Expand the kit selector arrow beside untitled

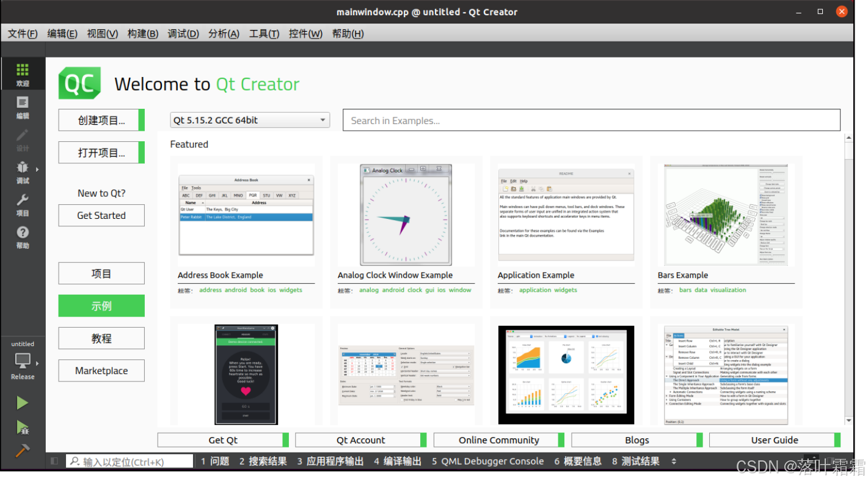coord(38,363)
